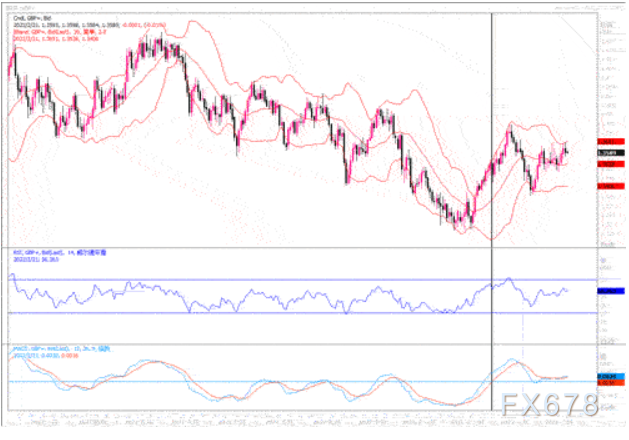Click the dark blue RSI value tag on the axis
This screenshot has width=629, height=440.
pos(611,291)
